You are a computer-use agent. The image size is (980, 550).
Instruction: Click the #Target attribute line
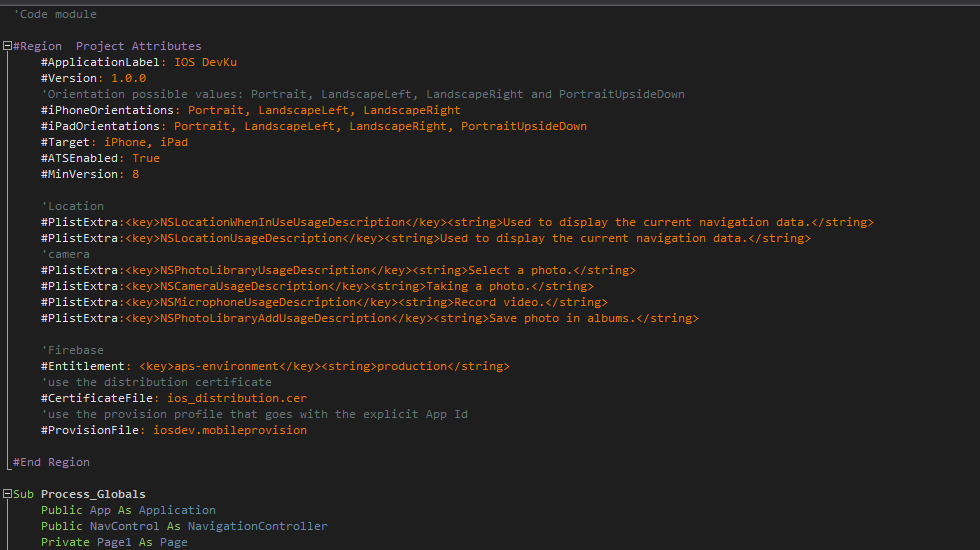[x=68, y=142]
